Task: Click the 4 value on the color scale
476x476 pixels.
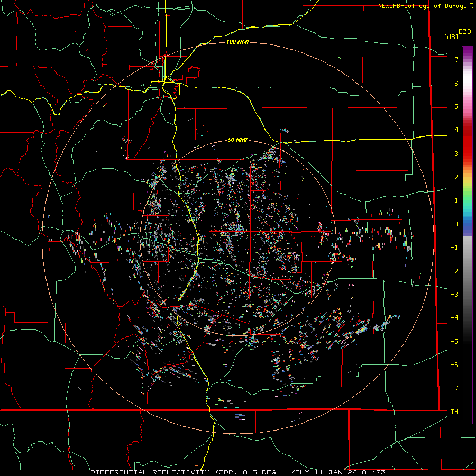Action: click(456, 130)
